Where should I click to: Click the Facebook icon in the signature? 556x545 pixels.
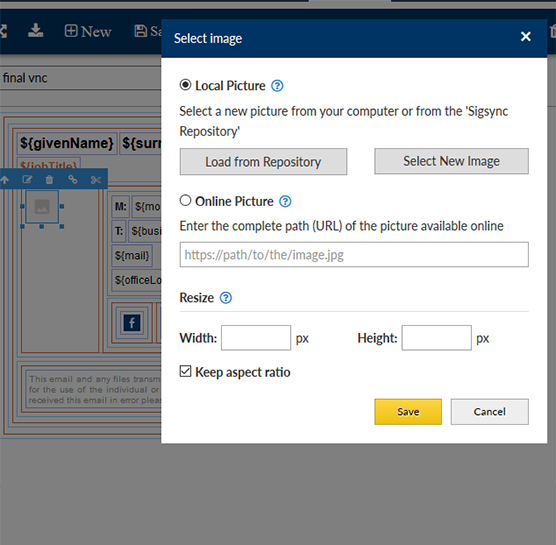coord(132,323)
